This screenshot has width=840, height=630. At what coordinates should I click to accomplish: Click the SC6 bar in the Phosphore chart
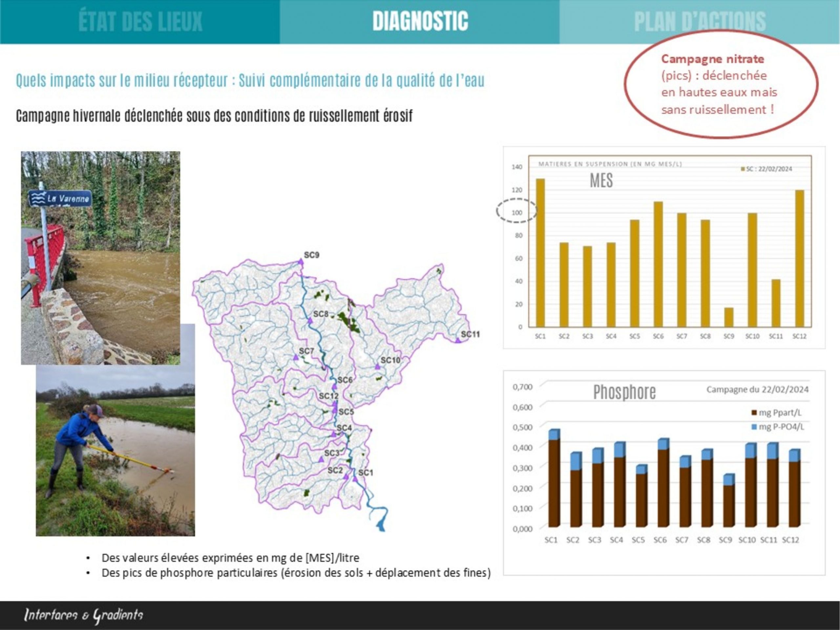(x=663, y=483)
